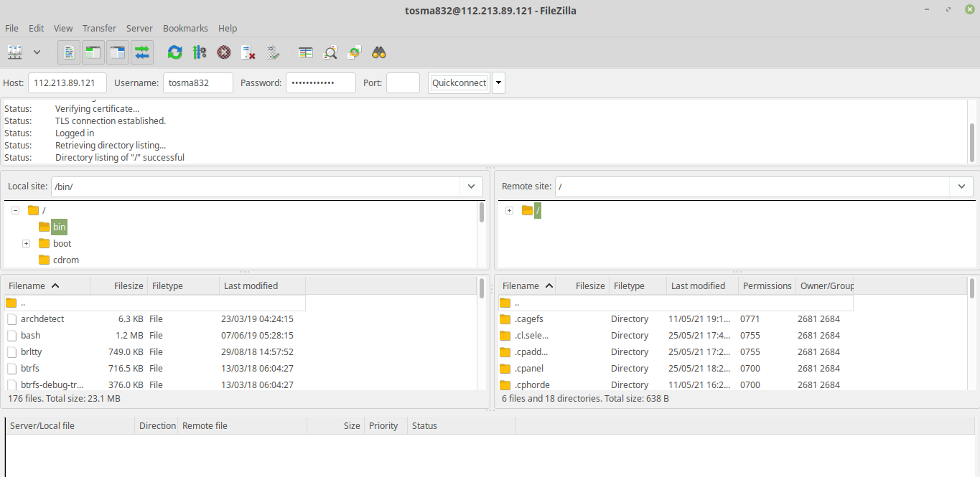
Task: Click the local file list scrollbar
Action: point(482,288)
